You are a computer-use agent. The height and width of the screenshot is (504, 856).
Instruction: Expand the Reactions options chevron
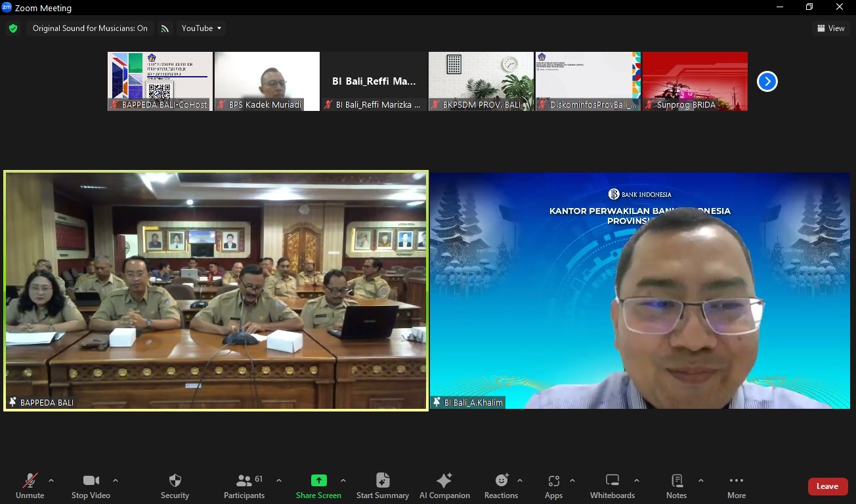[521, 480]
